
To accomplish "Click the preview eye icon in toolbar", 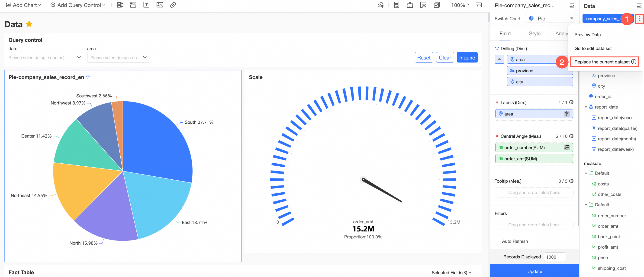I will tap(423, 5).
